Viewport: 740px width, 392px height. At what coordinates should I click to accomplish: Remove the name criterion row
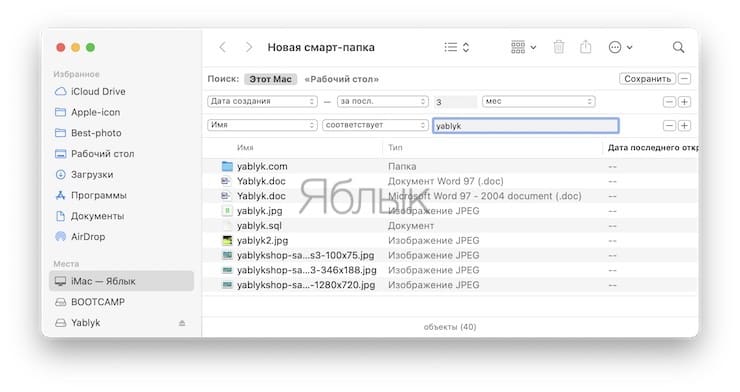pyautogui.click(x=669, y=125)
